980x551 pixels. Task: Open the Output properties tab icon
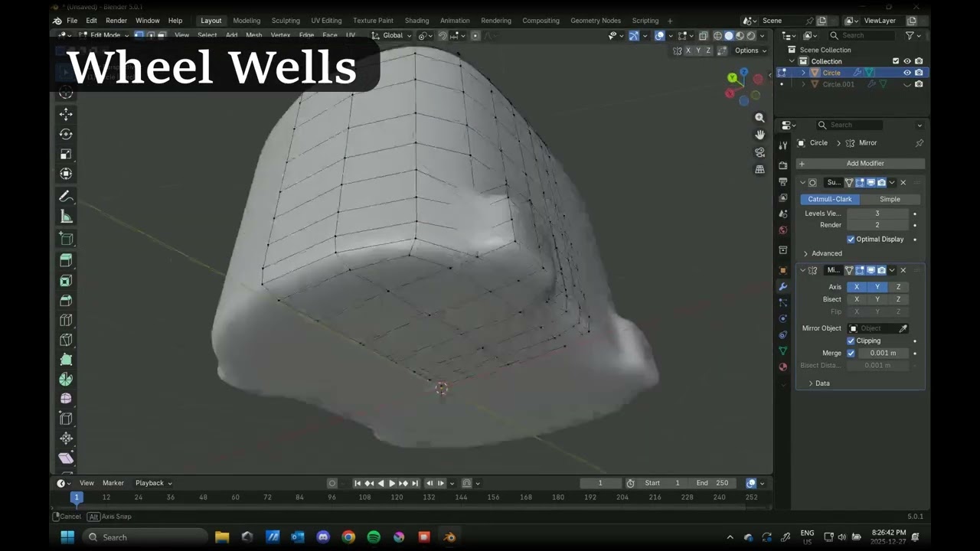[782, 181]
